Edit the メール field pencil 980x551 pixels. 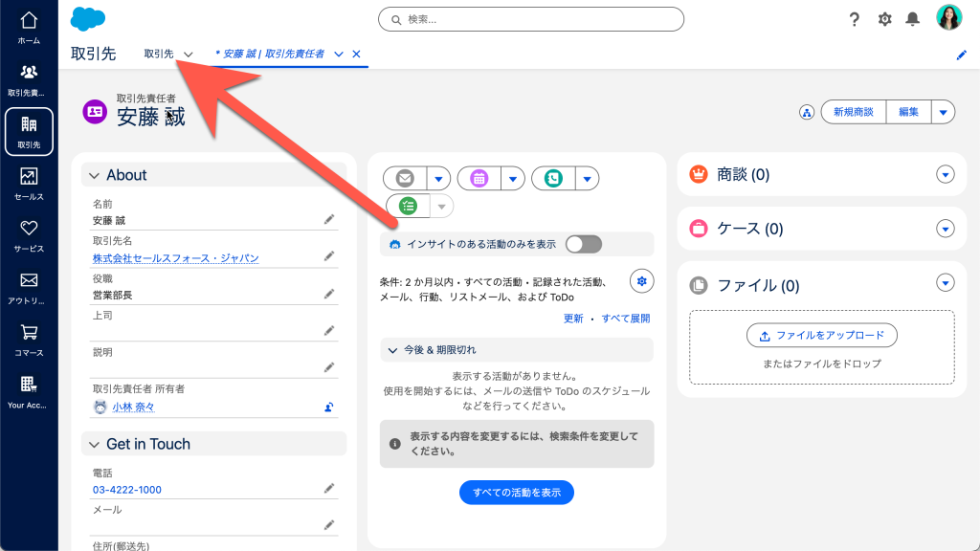[329, 525]
